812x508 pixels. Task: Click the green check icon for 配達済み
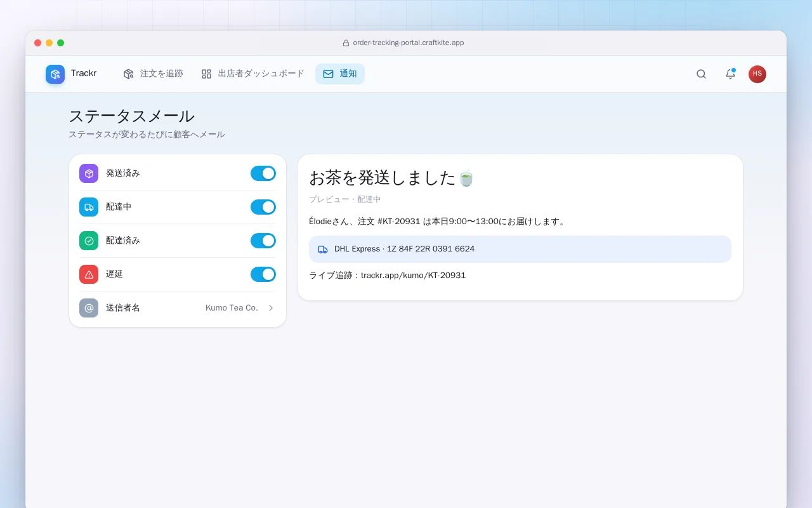tap(89, 241)
